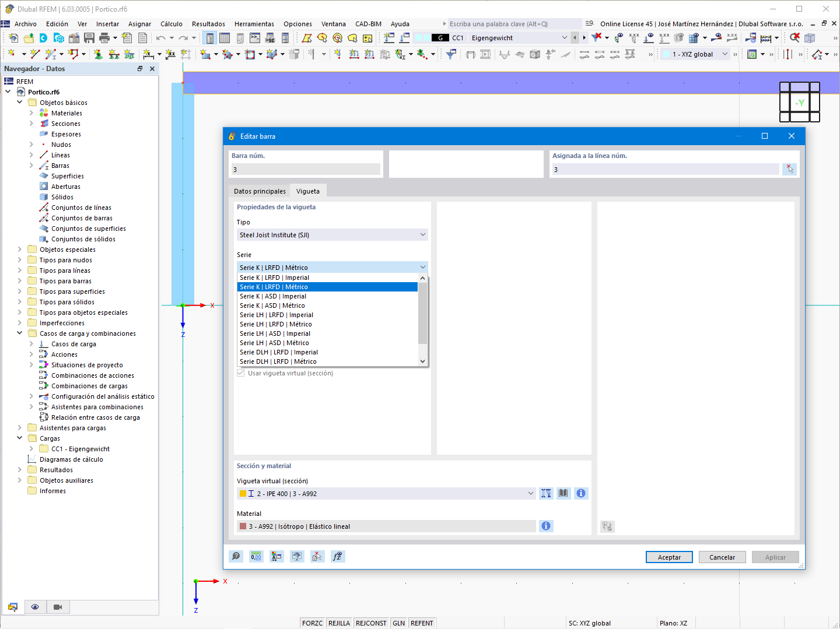Click the Barra núm. input field
Screen dimensions: 840x629
click(x=306, y=170)
